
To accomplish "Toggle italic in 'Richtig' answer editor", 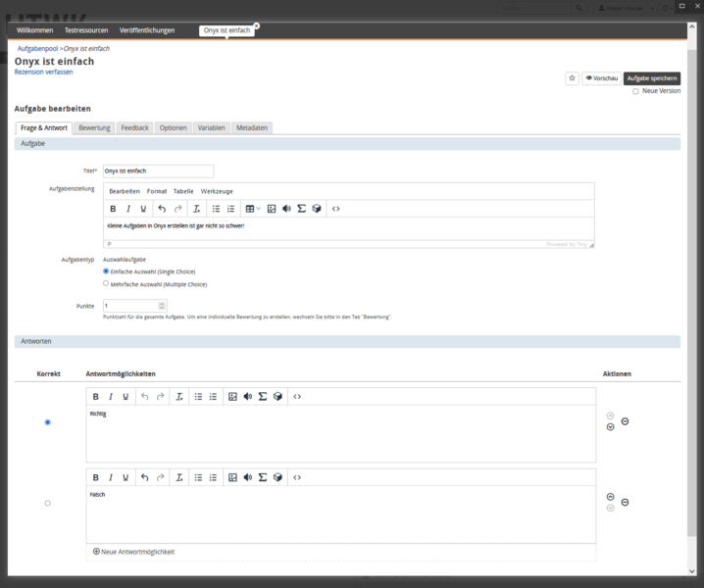I will 111,397.
